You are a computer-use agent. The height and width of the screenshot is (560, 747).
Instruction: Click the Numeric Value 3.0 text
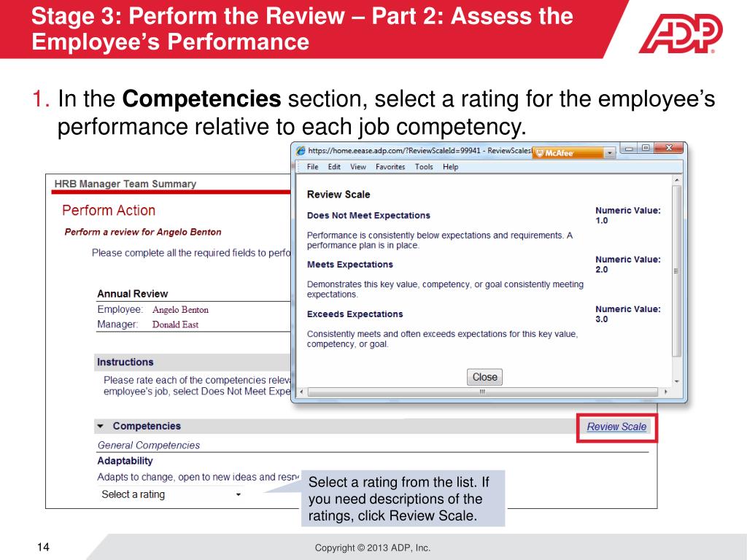coord(628,314)
